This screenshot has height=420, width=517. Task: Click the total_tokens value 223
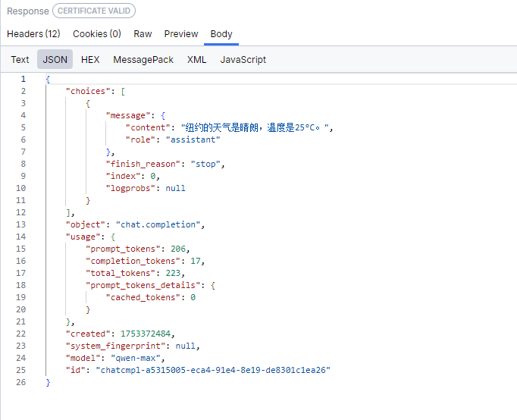pos(173,273)
